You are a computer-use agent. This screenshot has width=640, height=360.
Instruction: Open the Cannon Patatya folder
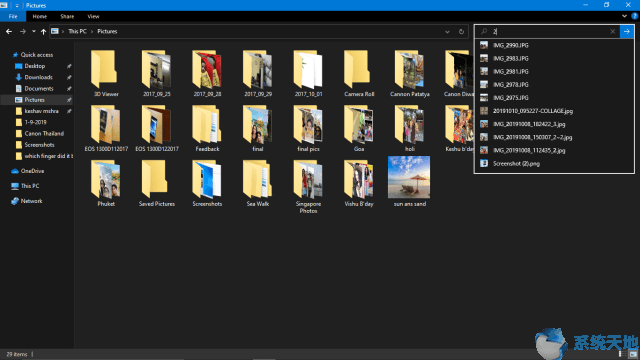click(409, 73)
